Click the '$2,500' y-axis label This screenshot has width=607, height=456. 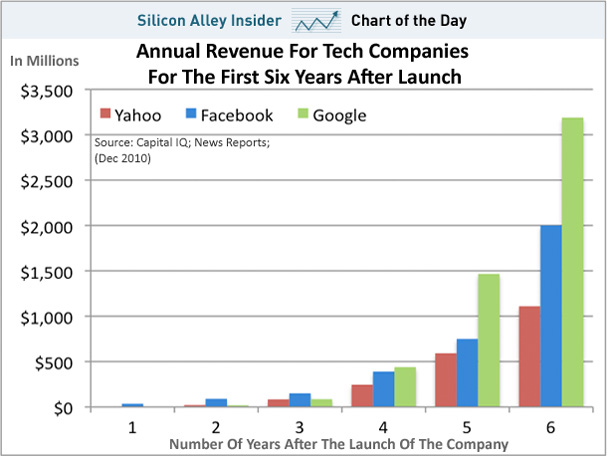(46, 182)
